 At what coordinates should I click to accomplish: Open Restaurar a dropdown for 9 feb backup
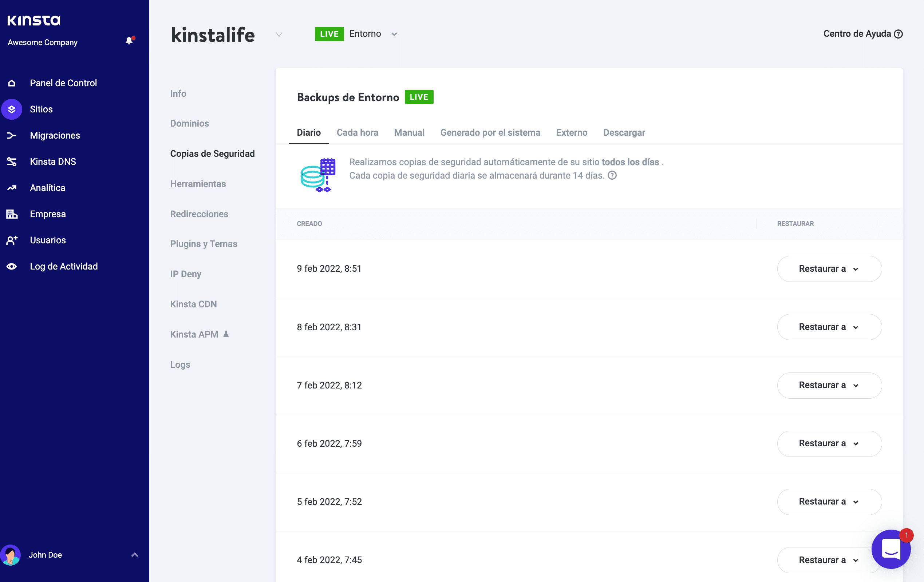(829, 269)
